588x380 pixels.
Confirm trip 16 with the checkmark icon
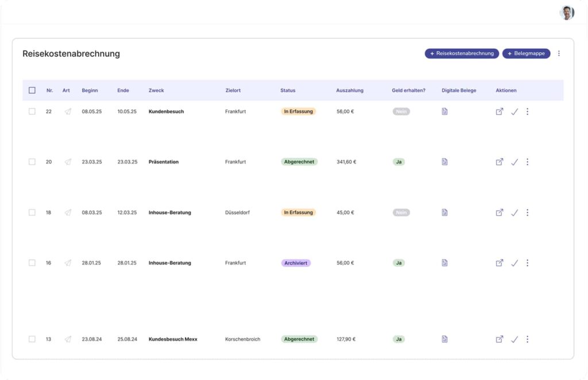pyautogui.click(x=514, y=263)
